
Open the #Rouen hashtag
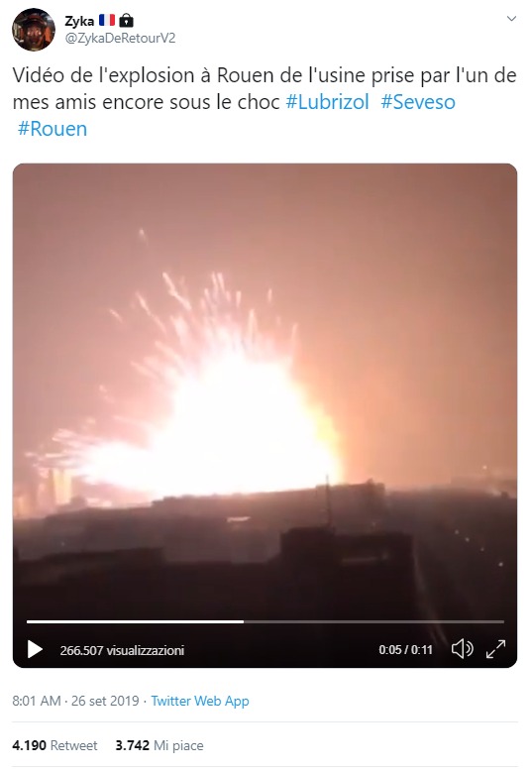[53, 129]
